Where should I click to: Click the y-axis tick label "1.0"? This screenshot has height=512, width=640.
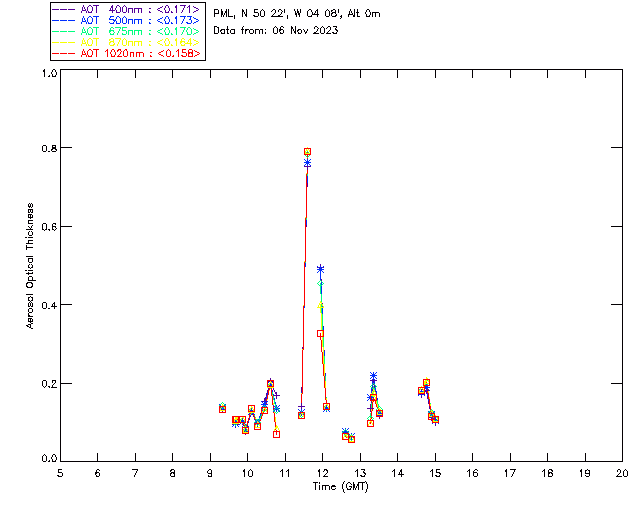point(49,73)
